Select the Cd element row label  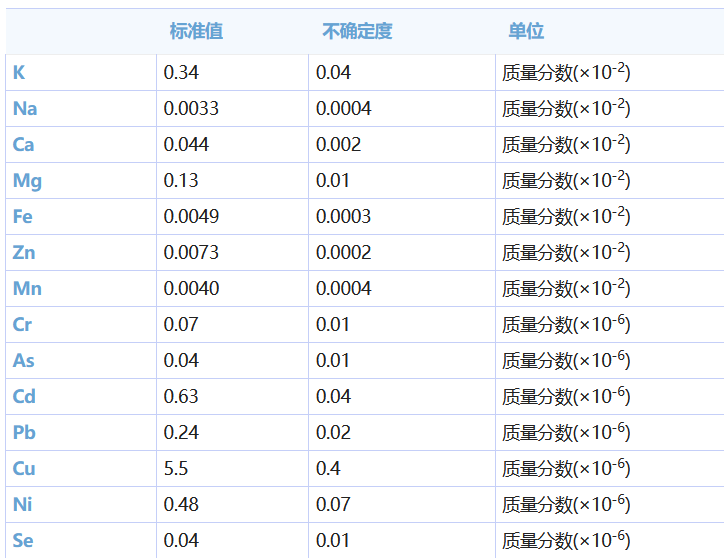tap(24, 397)
